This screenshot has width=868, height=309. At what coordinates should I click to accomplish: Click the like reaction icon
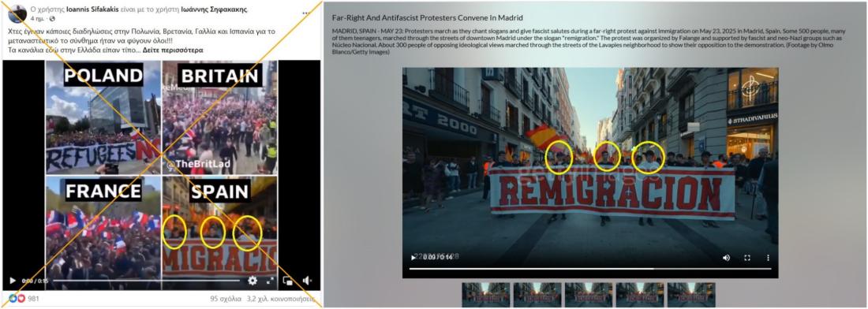tap(12, 299)
